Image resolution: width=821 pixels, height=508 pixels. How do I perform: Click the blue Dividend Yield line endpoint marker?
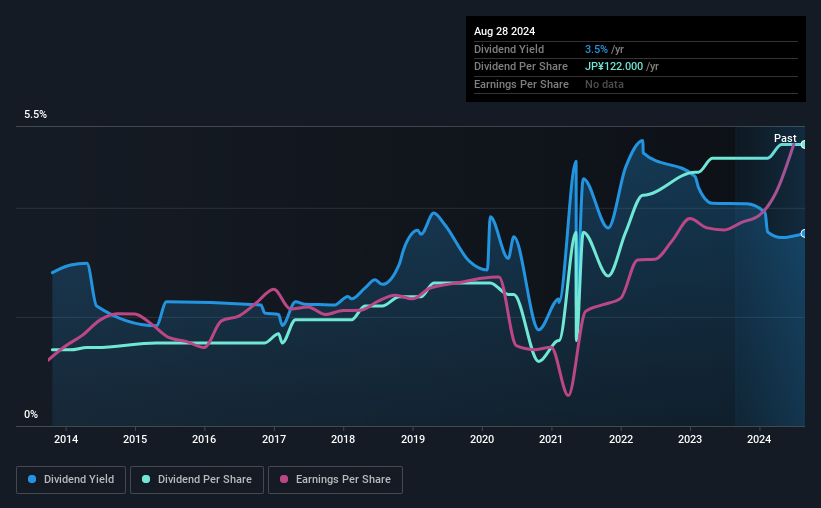coord(804,233)
